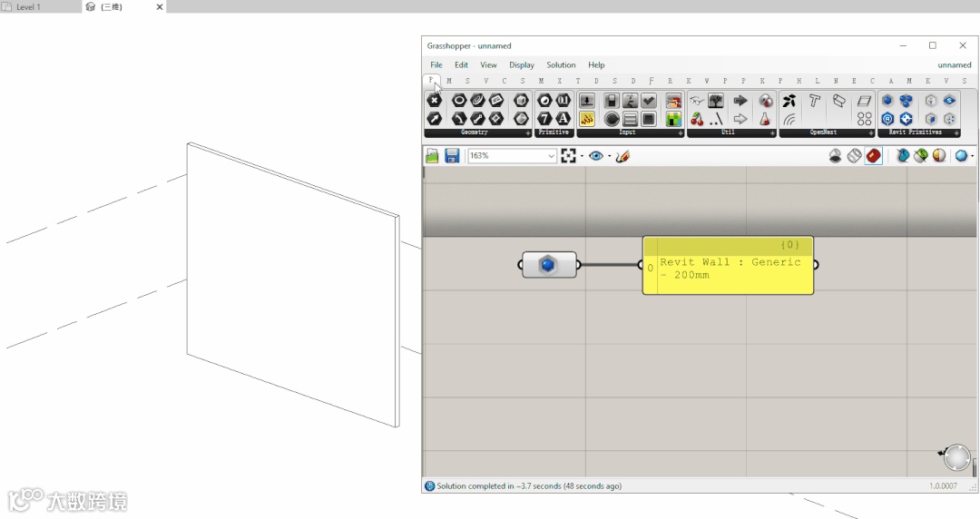This screenshot has height=519, width=980.
Task: Open file with green folder icon
Action: (x=432, y=156)
